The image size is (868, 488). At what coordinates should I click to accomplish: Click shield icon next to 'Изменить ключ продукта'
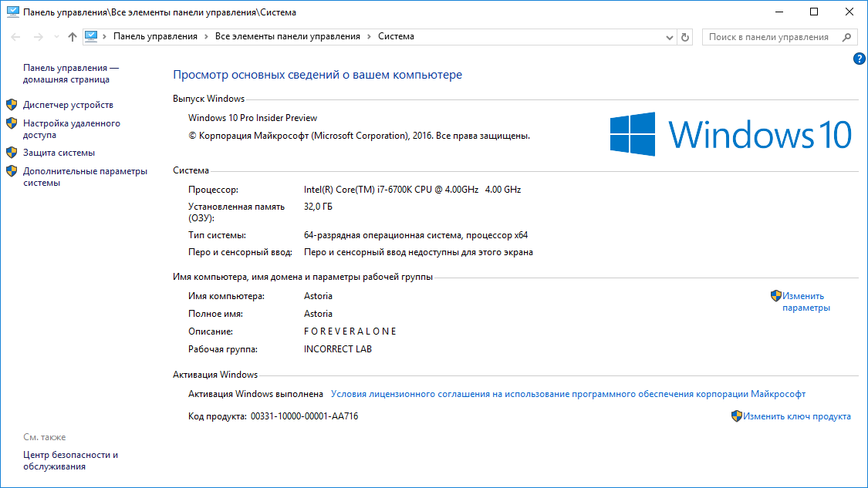tap(737, 416)
